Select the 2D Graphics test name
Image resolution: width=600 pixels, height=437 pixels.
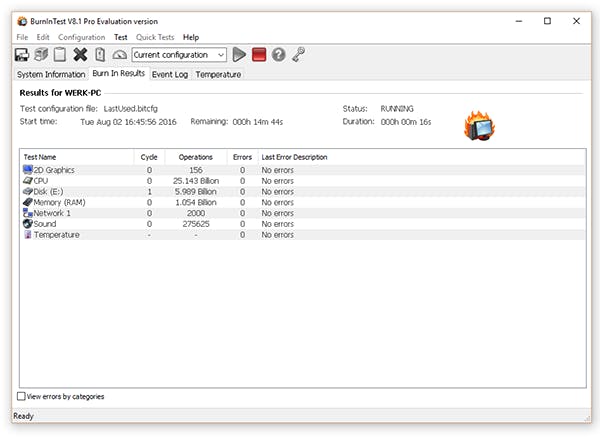[x=54, y=170]
